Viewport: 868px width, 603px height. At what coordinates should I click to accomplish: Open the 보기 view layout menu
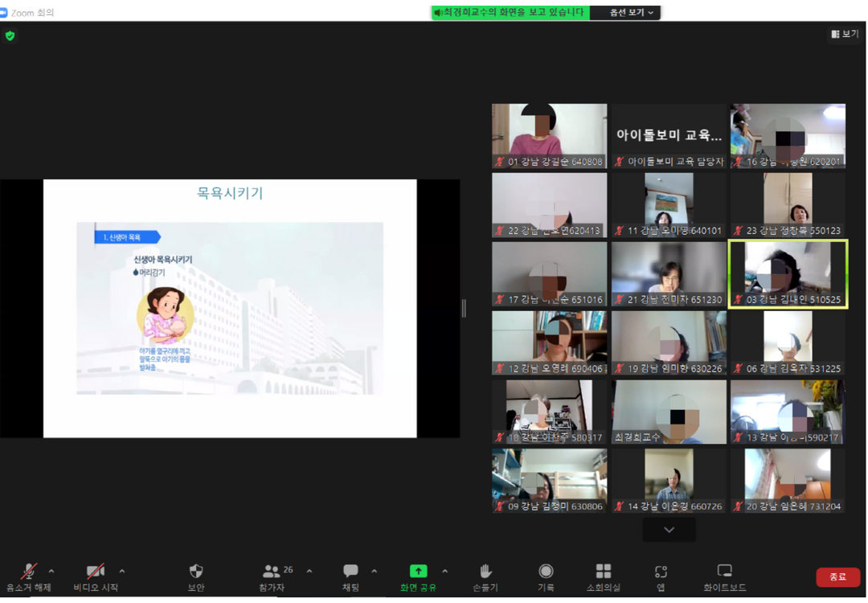(x=844, y=34)
